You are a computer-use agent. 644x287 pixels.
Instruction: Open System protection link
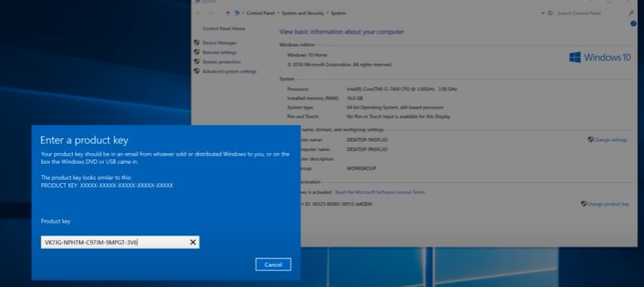pos(221,62)
